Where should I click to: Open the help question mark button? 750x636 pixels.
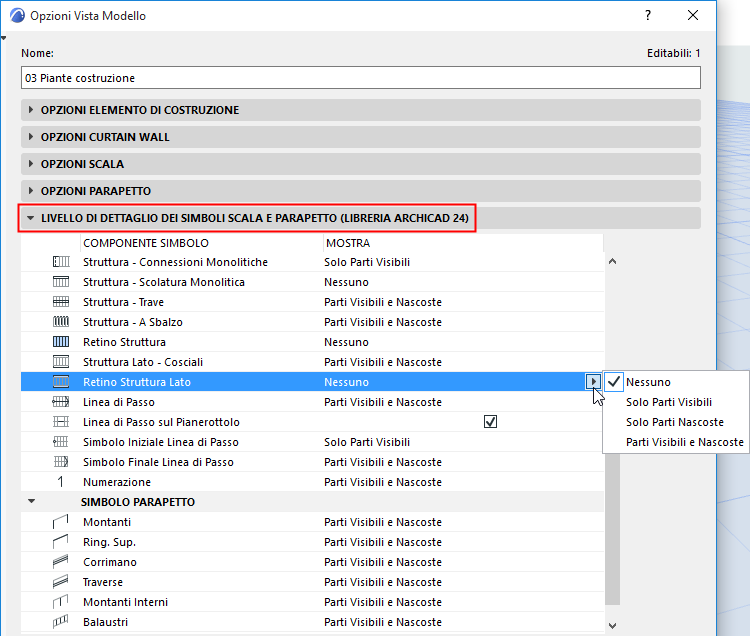(x=648, y=15)
